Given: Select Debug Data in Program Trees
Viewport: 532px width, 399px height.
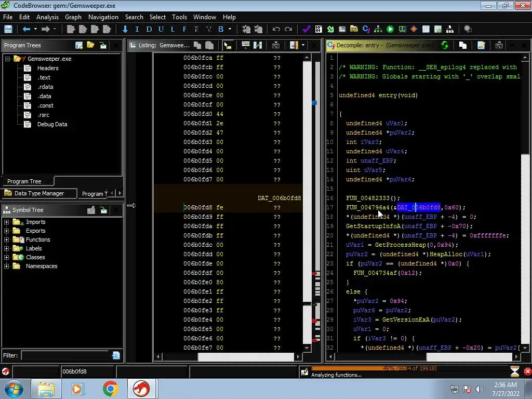Looking at the screenshot, I should pos(52,124).
